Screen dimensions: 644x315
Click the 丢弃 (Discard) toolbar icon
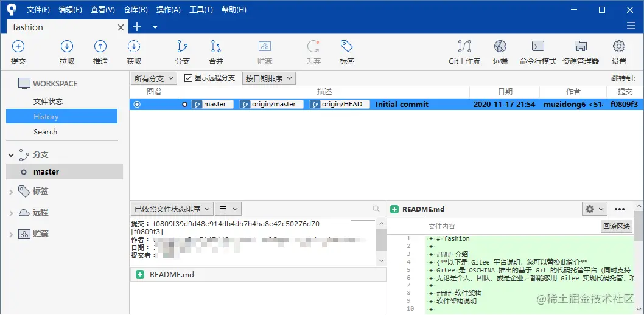click(313, 46)
